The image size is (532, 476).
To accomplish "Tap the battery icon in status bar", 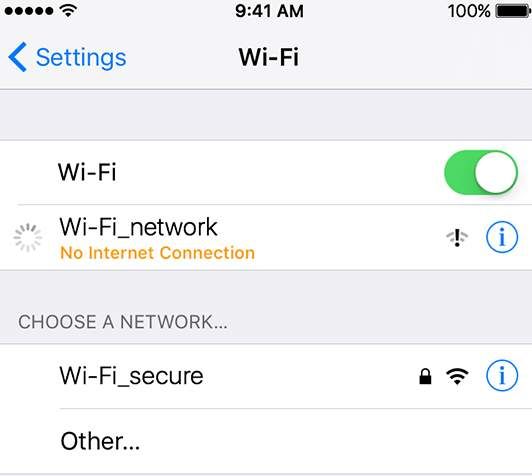I will click(513, 11).
